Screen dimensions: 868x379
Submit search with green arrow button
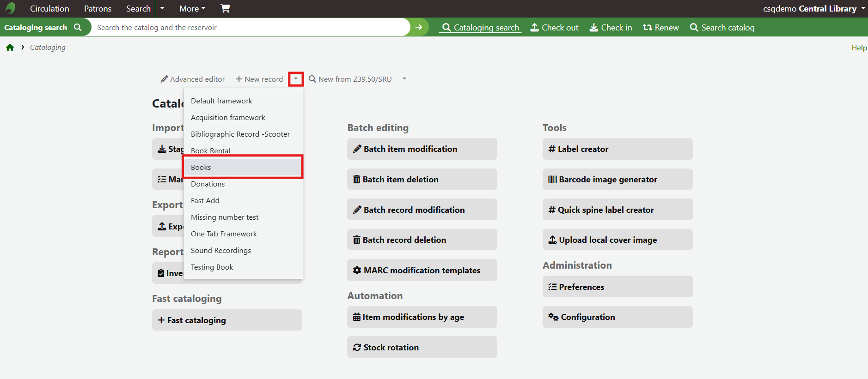(x=419, y=27)
